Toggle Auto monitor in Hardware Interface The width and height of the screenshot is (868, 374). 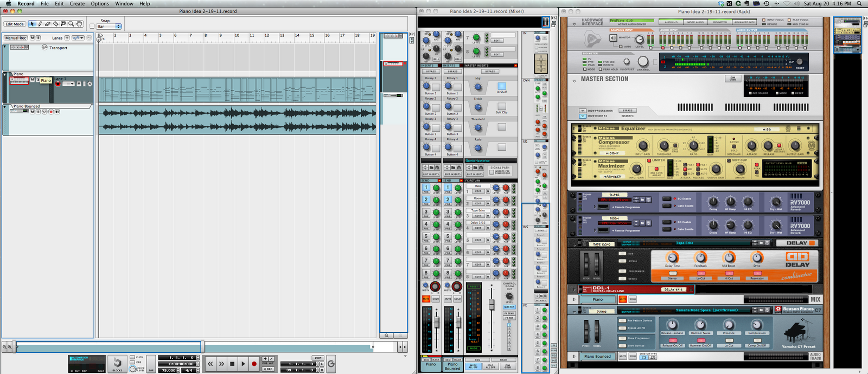[621, 47]
